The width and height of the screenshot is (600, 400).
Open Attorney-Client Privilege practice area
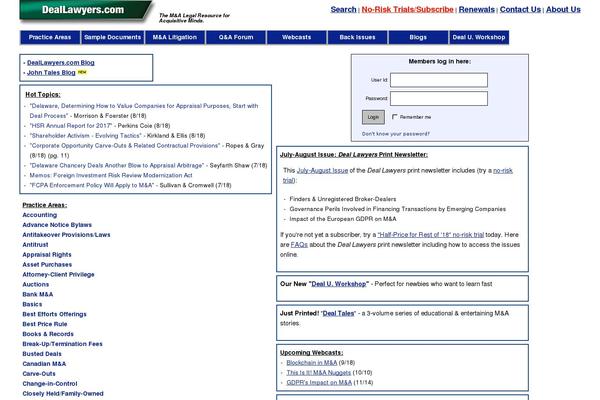coord(58,275)
